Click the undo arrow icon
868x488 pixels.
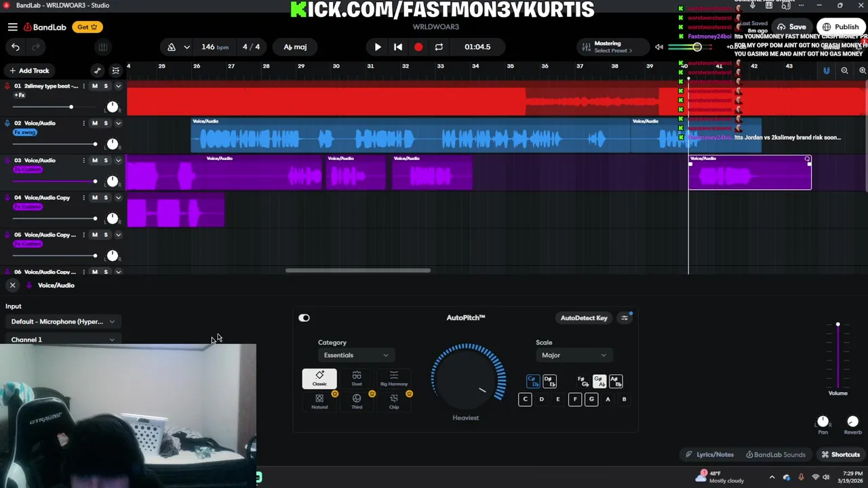click(16, 47)
